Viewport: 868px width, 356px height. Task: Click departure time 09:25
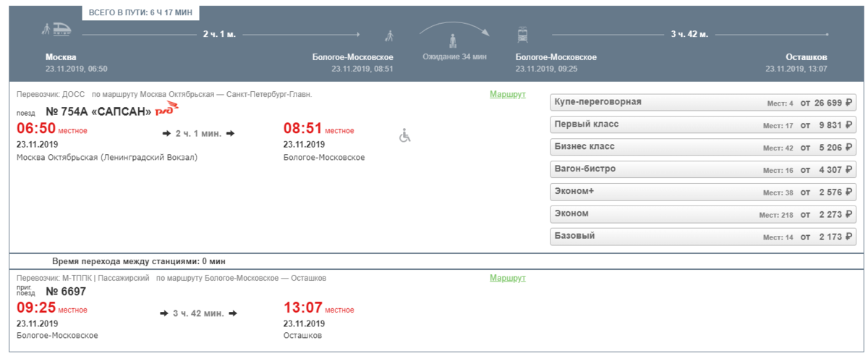click(36, 309)
